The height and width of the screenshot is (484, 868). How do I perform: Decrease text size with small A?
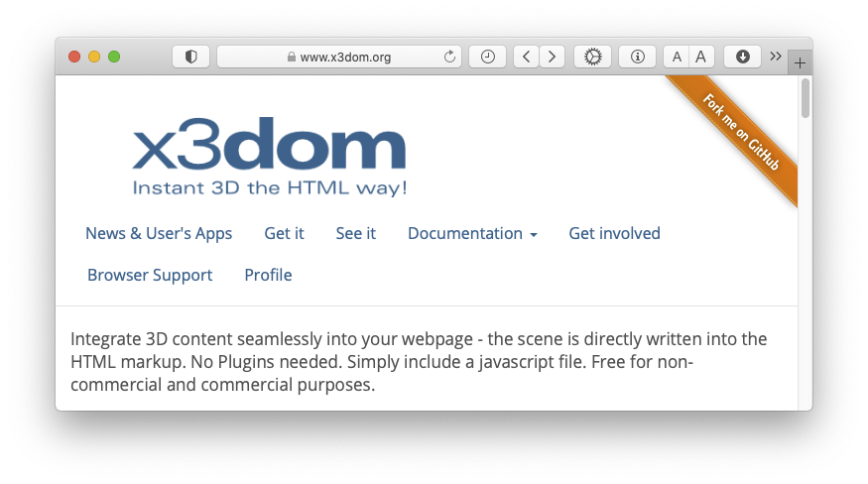677,57
